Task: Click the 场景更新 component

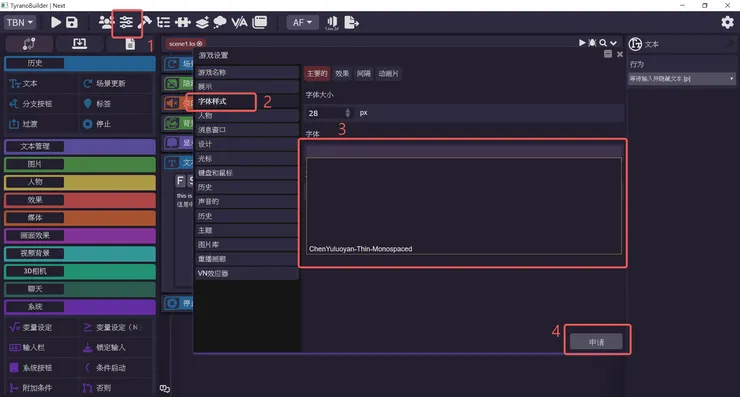Action: click(x=116, y=84)
